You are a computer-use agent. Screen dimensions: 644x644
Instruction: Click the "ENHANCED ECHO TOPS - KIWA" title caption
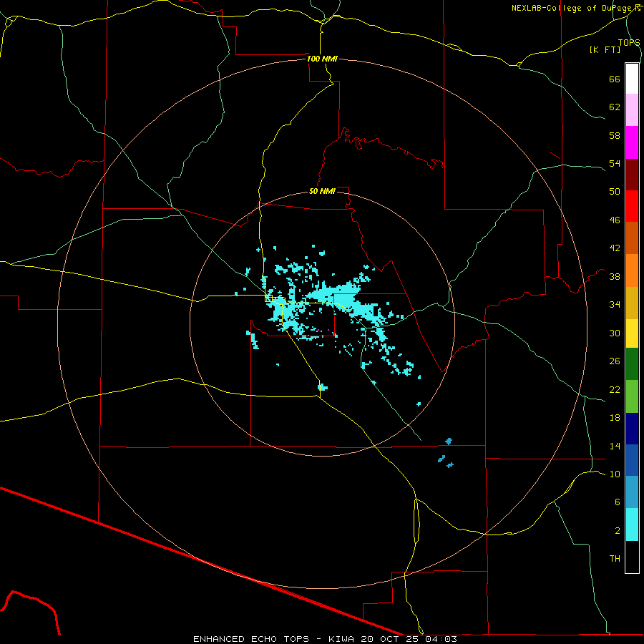coord(273,639)
